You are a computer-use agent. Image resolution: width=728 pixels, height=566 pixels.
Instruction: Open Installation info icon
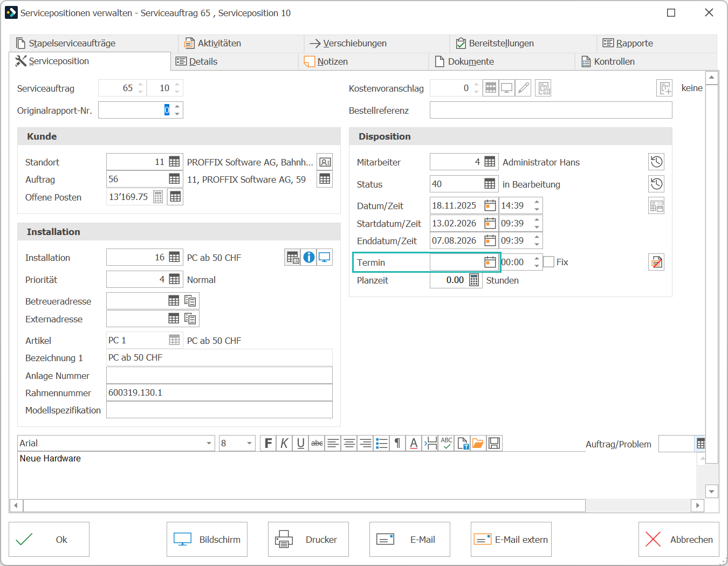click(x=308, y=257)
